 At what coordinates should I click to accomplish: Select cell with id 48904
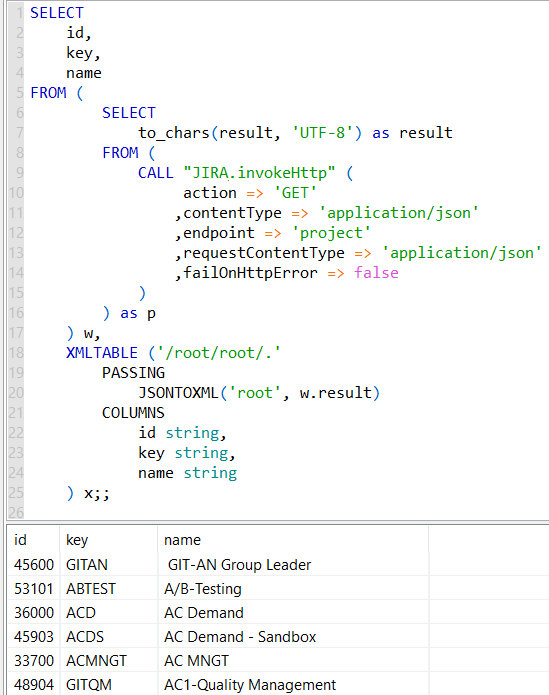tap(34, 684)
